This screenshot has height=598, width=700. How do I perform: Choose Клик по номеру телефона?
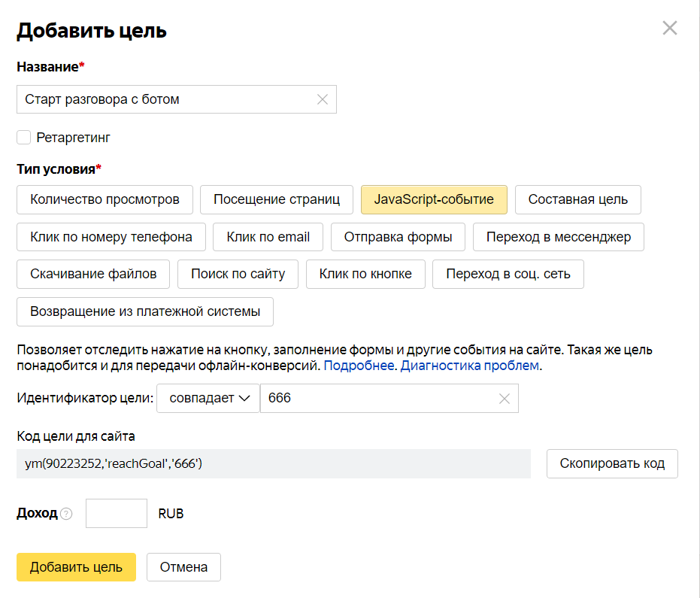(x=111, y=237)
